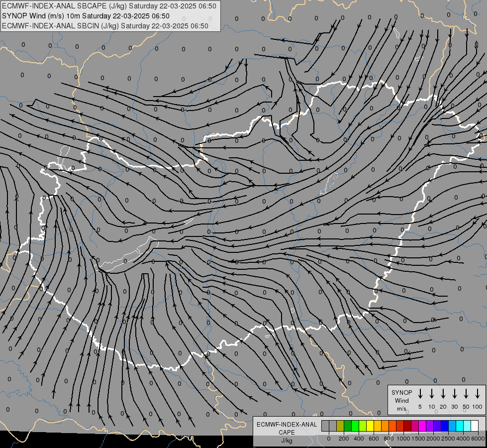Select the pure yellow CAPE legend swatch
The width and height of the screenshot is (487, 448).
click(x=370, y=426)
